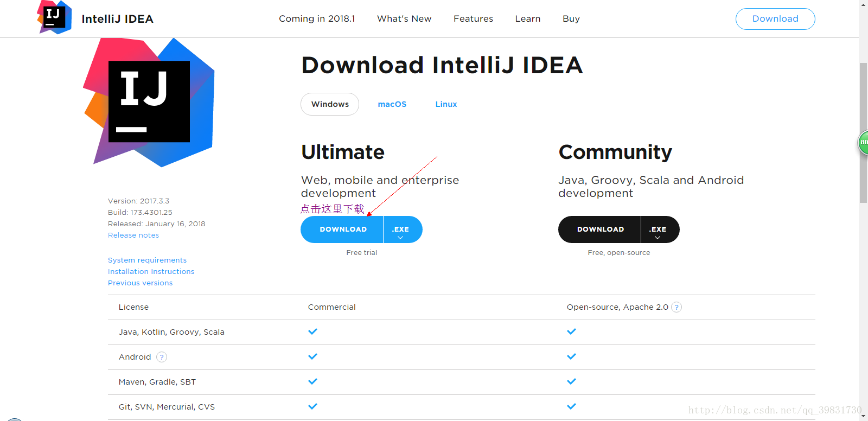Select the Windows platform tab

click(330, 104)
